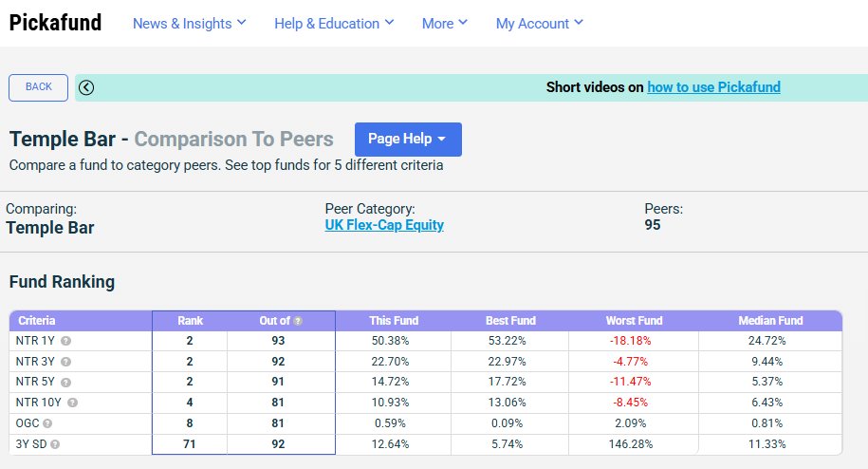The width and height of the screenshot is (868, 469).
Task: Follow the 'how to use Pickafund' link
Action: coord(713,87)
